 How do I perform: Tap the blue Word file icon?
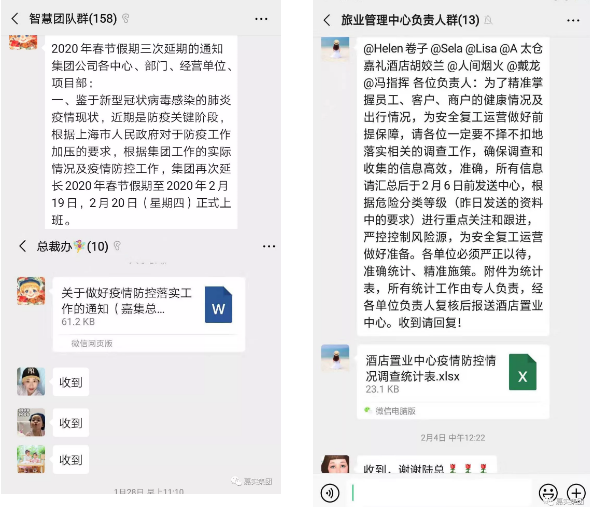coord(218,305)
